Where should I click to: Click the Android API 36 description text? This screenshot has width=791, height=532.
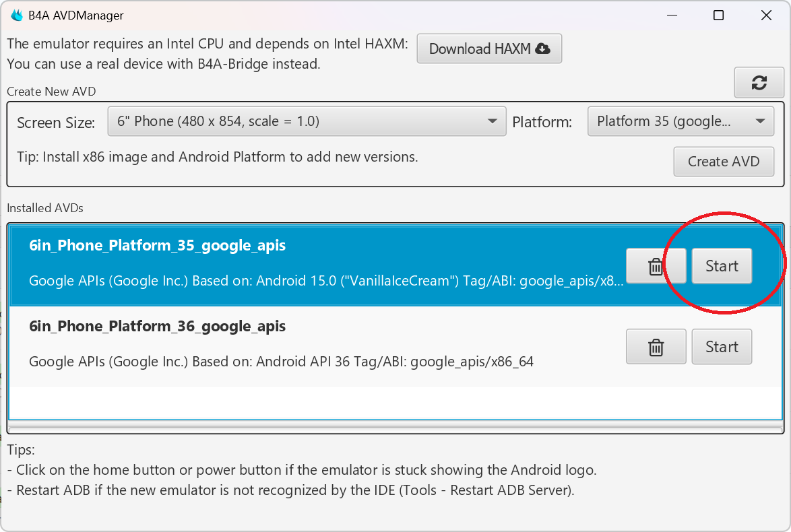tap(281, 362)
